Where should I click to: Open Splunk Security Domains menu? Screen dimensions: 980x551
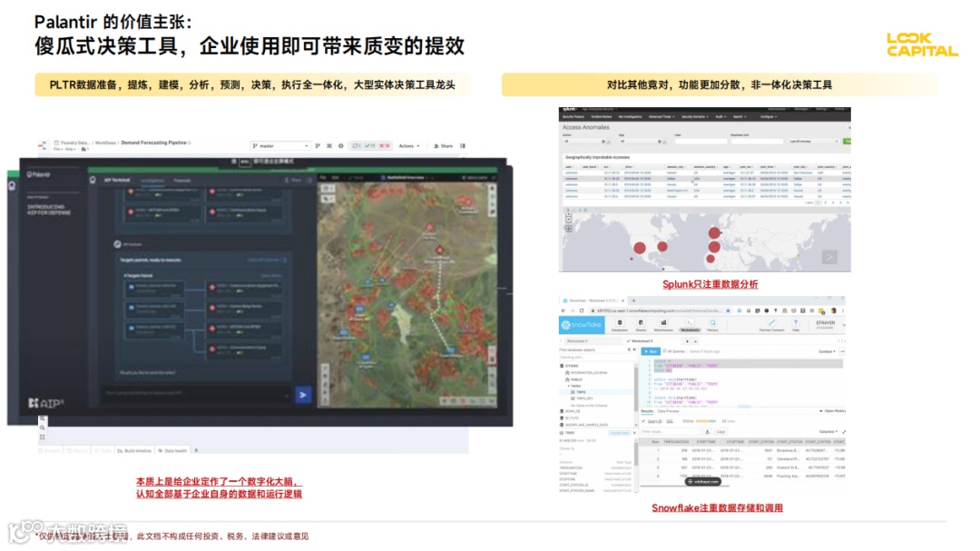point(696,117)
